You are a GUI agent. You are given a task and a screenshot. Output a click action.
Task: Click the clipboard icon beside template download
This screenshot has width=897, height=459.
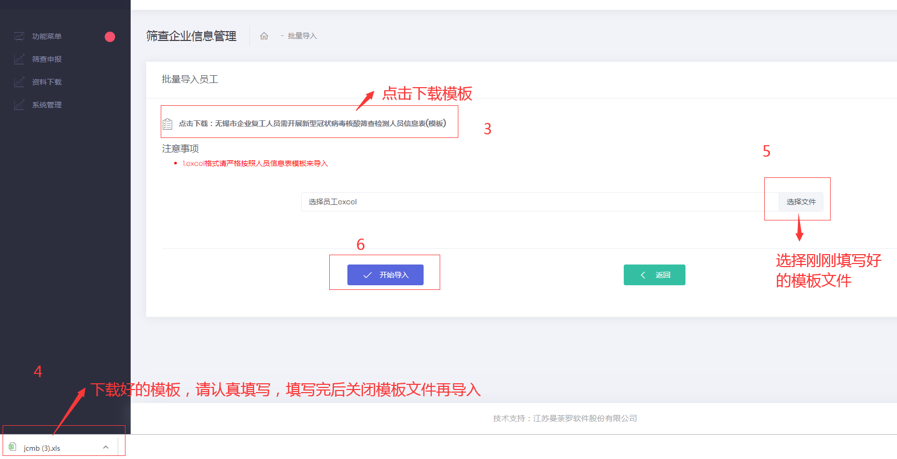168,124
